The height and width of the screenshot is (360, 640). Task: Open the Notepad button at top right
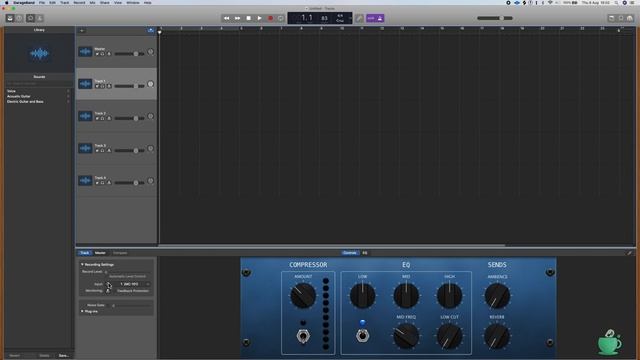coord(611,18)
